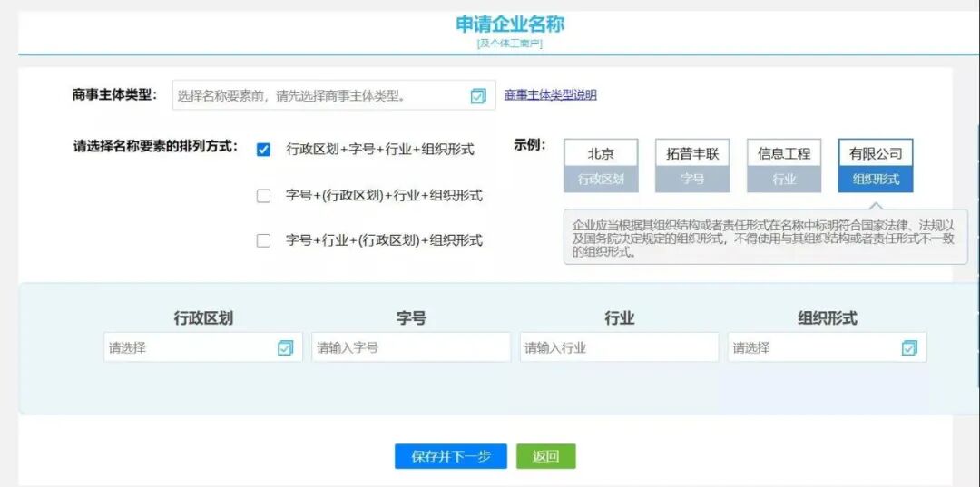Click the 行政区划 column heading
Image resolution: width=980 pixels, height=487 pixels.
[203, 318]
